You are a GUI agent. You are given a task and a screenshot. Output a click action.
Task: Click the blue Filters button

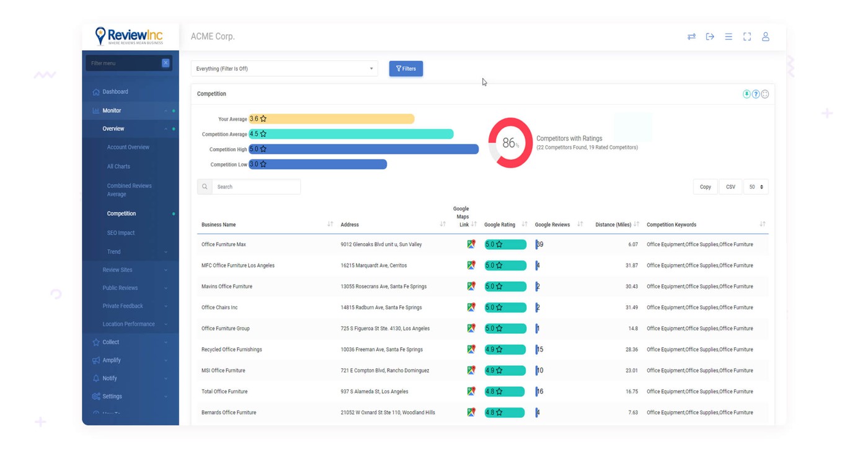click(x=406, y=69)
